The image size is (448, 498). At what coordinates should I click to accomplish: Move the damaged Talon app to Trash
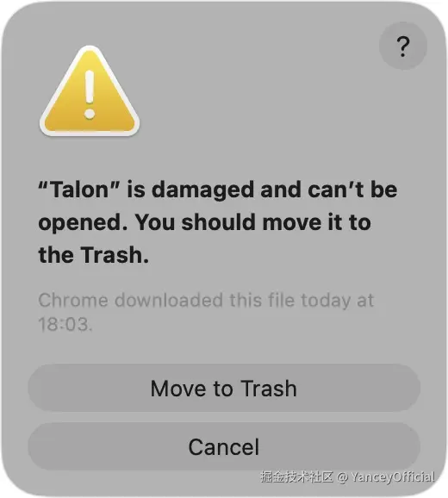[224, 388]
